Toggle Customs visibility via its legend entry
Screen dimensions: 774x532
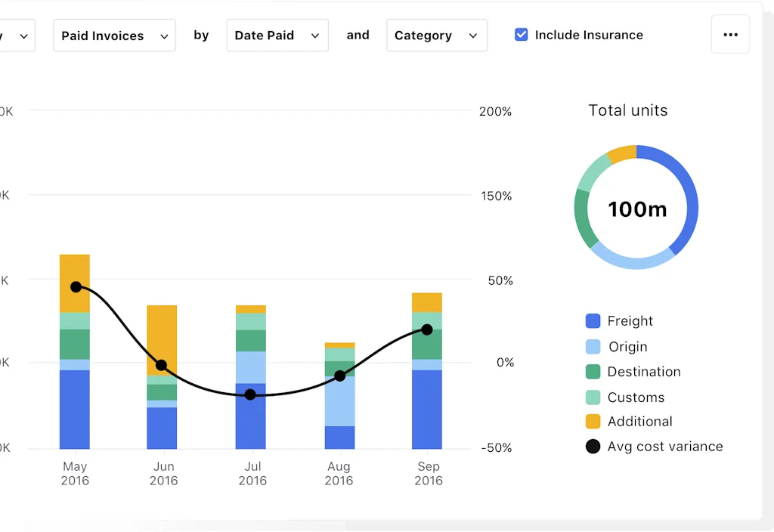pos(635,397)
